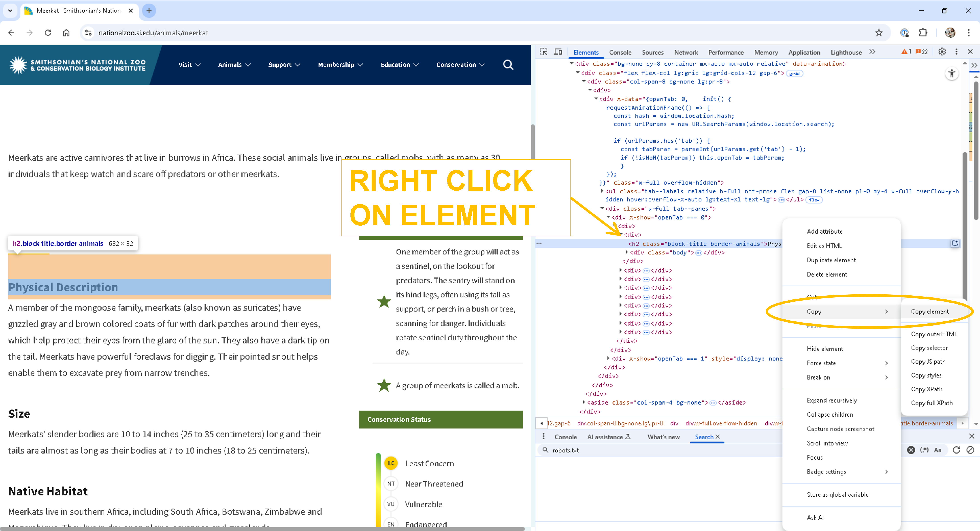Click the Least Concern green badge

click(392, 463)
